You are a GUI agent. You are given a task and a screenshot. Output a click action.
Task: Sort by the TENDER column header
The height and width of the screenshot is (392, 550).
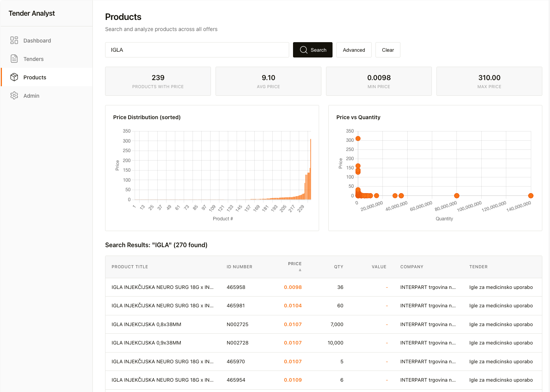click(x=478, y=267)
